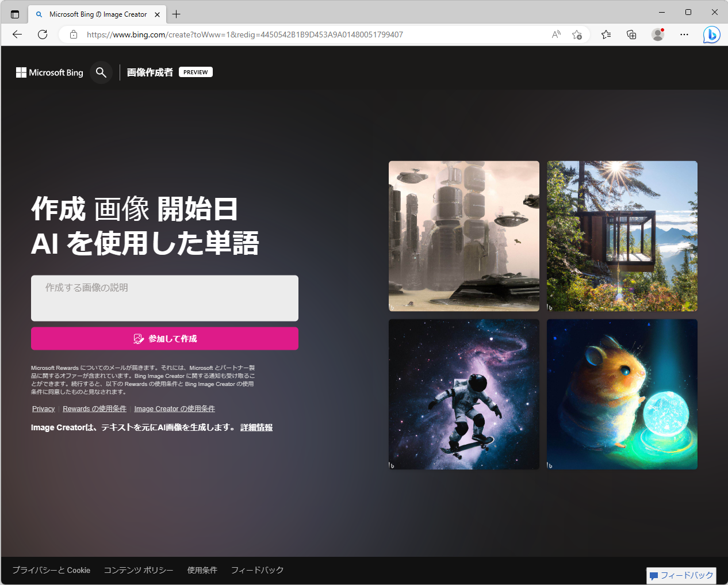Click the browser back arrow
This screenshot has height=585, width=728.
tap(17, 35)
